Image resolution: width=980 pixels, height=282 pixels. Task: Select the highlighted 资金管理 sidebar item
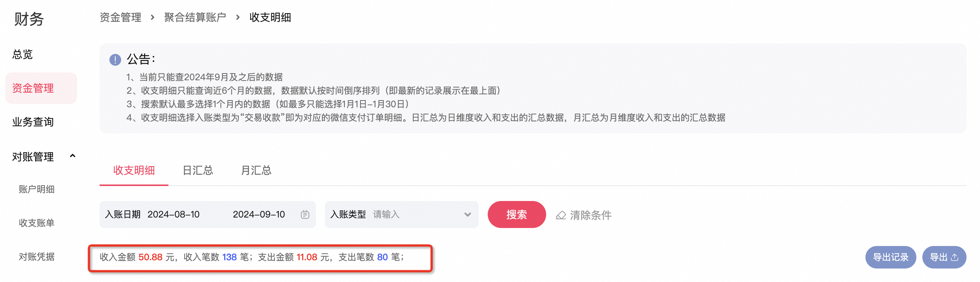coord(33,88)
